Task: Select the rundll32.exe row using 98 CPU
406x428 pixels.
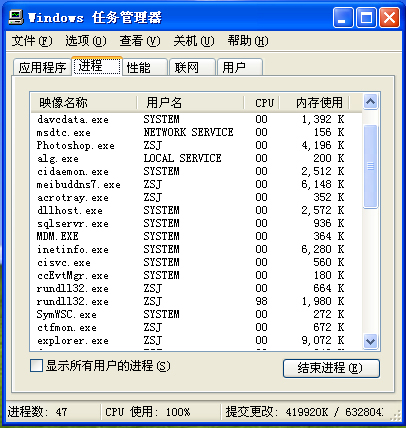Action: (196, 301)
